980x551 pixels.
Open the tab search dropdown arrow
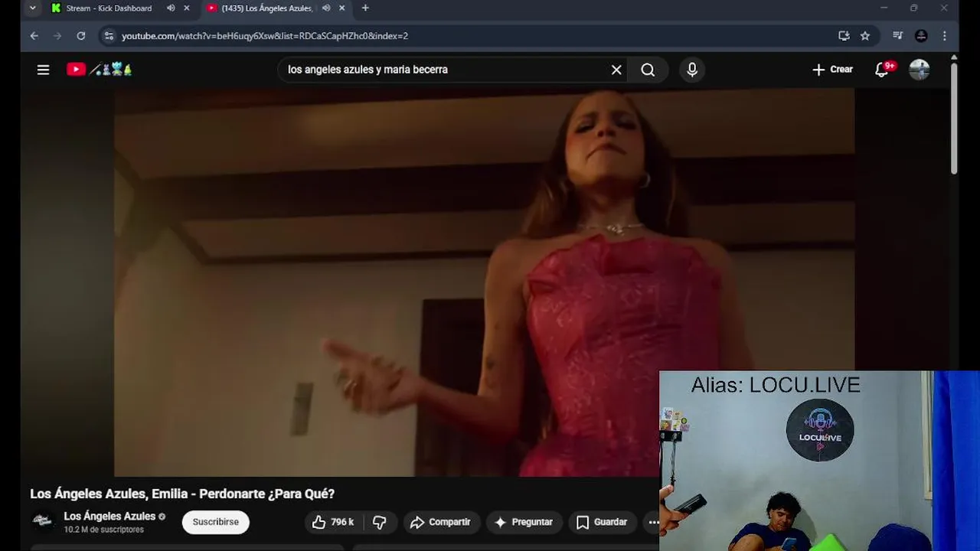click(32, 8)
